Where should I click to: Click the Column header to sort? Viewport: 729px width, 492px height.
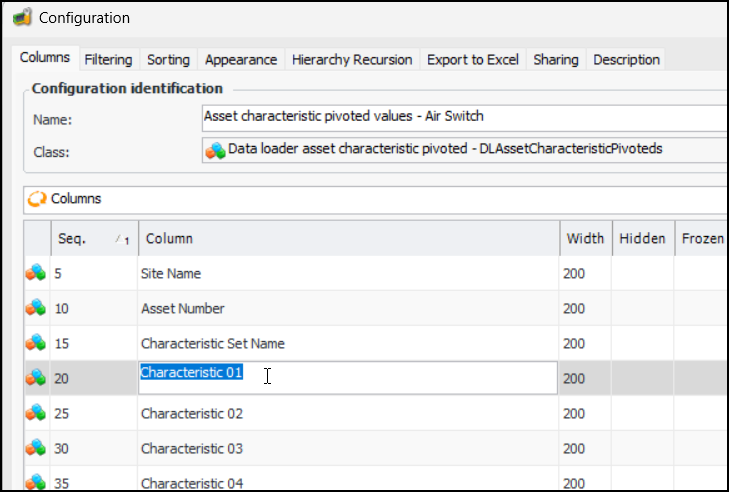click(x=347, y=239)
